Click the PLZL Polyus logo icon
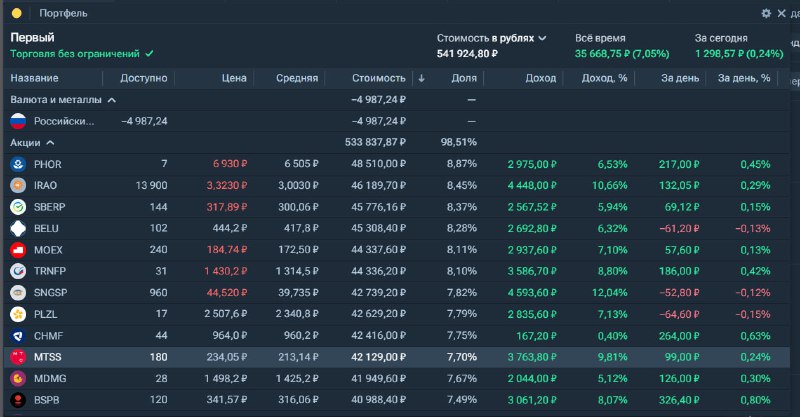The height and width of the screenshot is (417, 800). (18, 314)
